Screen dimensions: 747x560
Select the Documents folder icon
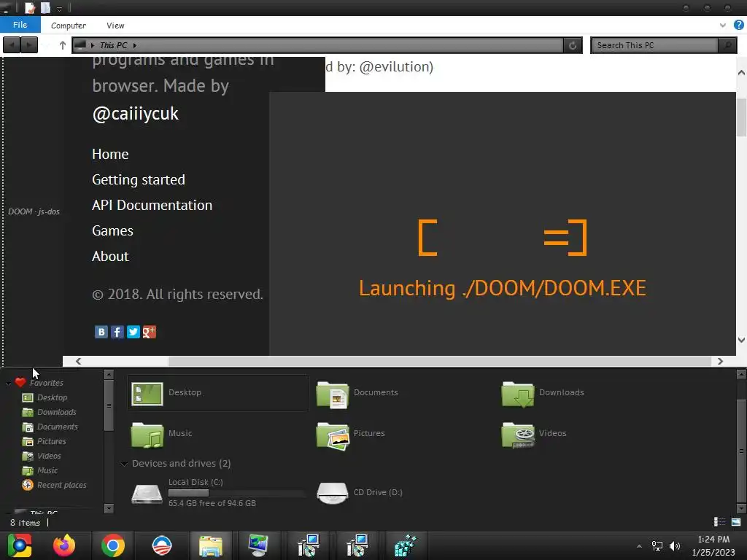[333, 394]
